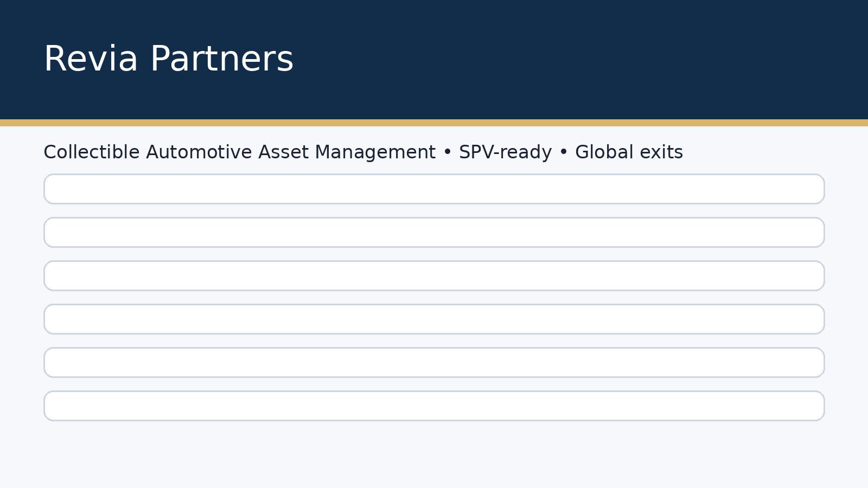The height and width of the screenshot is (488, 868).
Task: Select the "Collectible Automotive Asset Management" phrase
Action: click(x=239, y=152)
